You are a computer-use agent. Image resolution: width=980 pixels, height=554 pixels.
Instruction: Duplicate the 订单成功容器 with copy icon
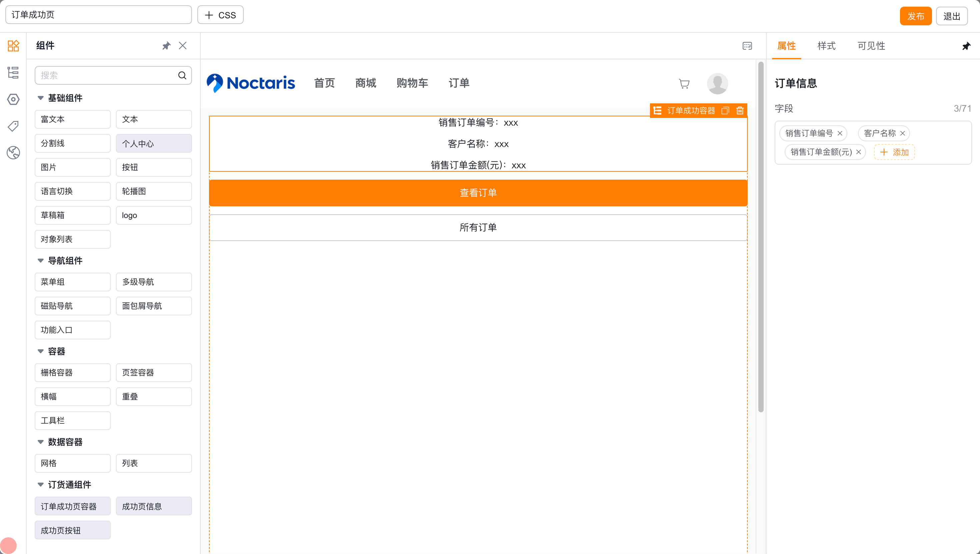725,110
